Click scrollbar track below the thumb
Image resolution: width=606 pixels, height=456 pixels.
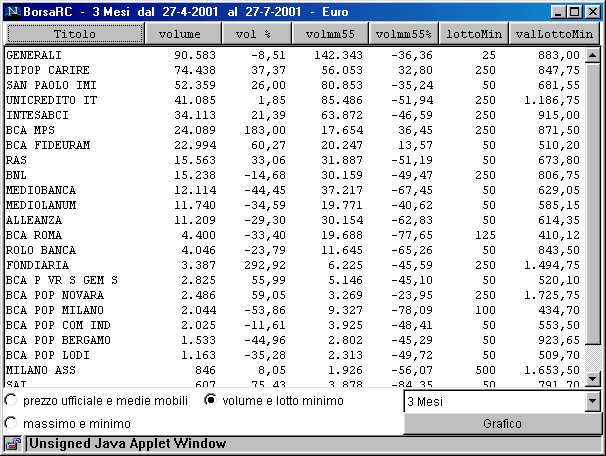(592, 358)
